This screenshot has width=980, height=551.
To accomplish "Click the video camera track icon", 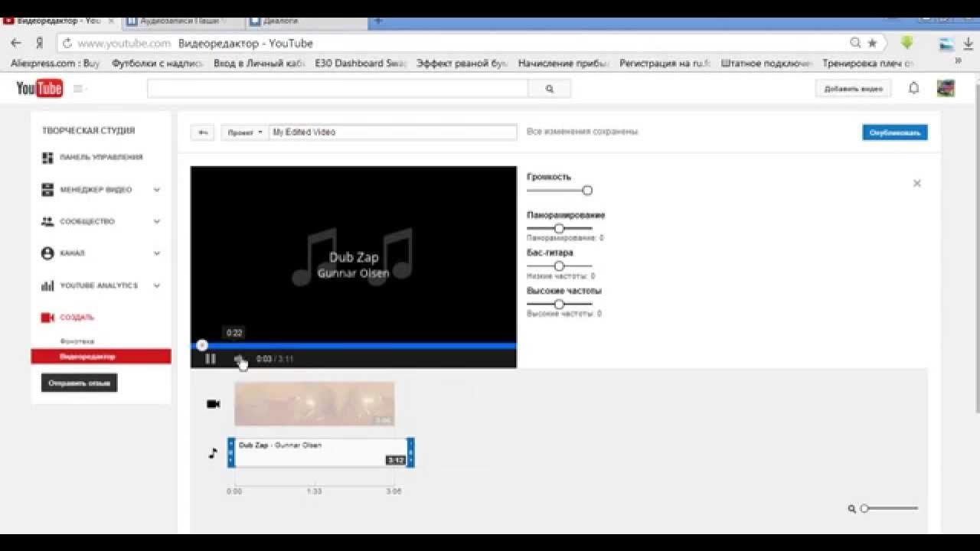I will click(214, 403).
